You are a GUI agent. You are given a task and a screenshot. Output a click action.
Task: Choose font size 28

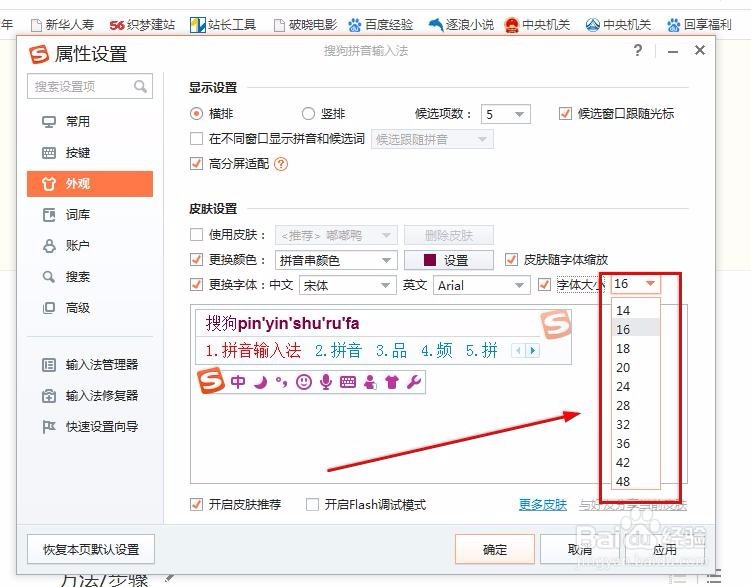pyautogui.click(x=636, y=406)
